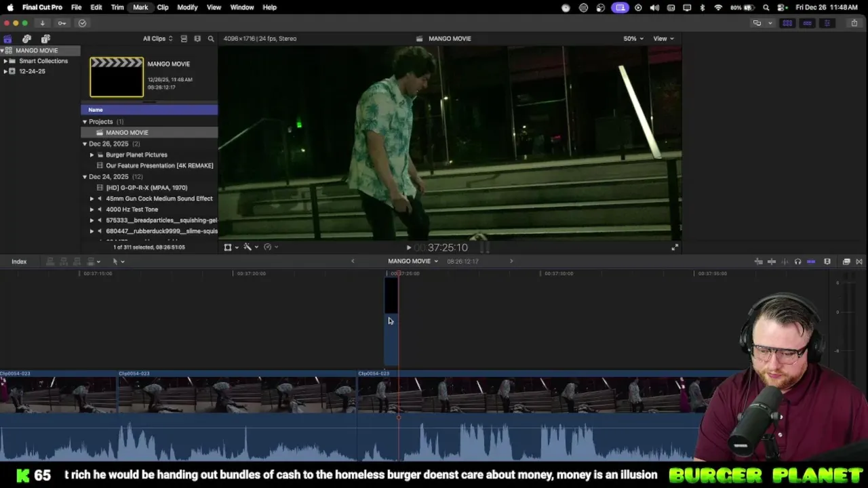Screen dimensions: 868x488
Task: Open clip appearance settings in timeline
Action: tap(827, 262)
